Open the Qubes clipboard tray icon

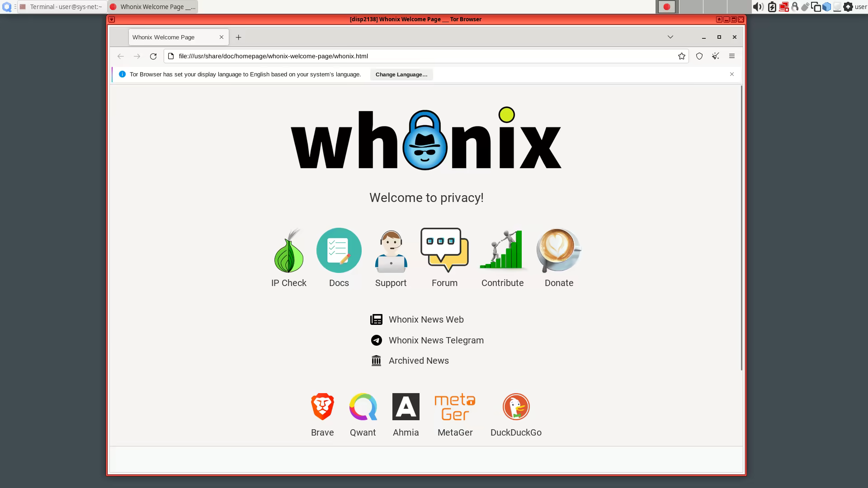coord(816,7)
